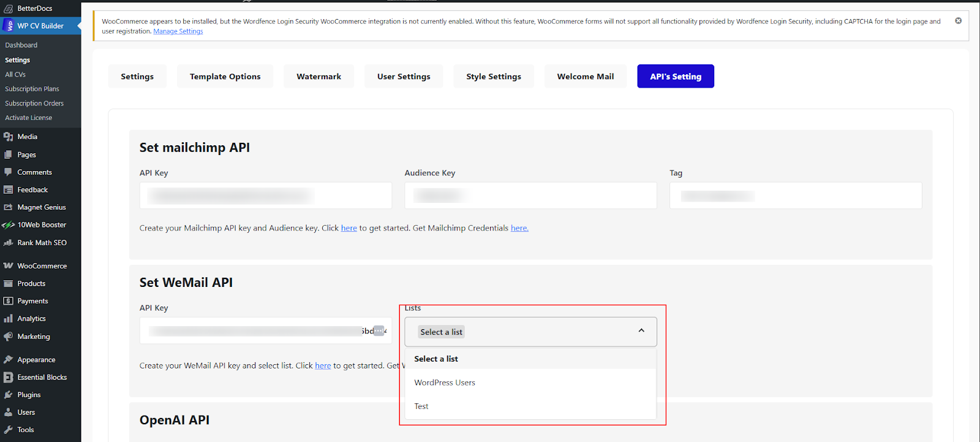This screenshot has width=980, height=442.
Task: Choose 'WordPress Users' from the list
Action: click(530, 383)
